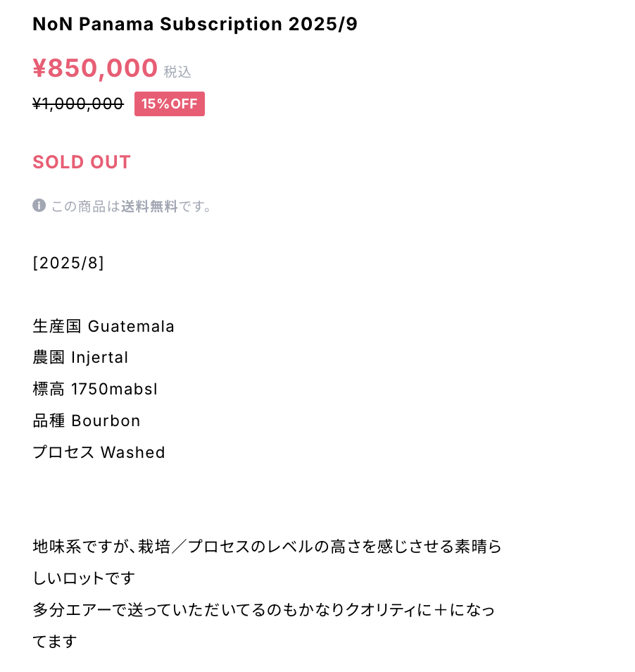Click the word Guatemala
The width and height of the screenshot is (635, 672).
[x=131, y=326]
